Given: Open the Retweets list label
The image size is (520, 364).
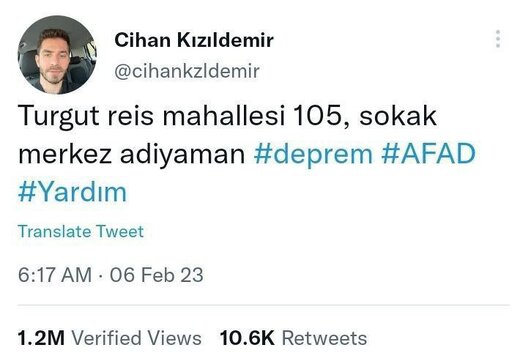Looking at the screenshot, I should coord(324,338).
